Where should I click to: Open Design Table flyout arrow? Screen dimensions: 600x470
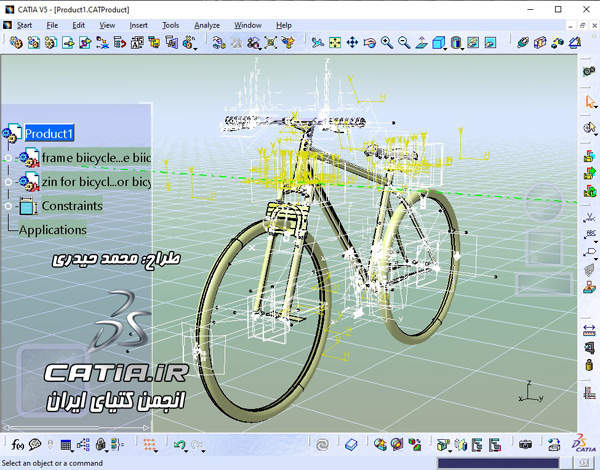point(72,451)
